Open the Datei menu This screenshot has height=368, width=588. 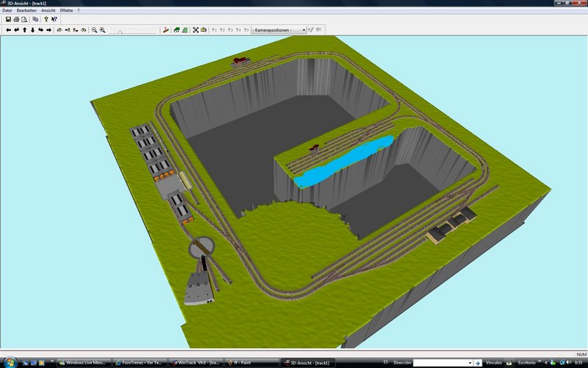point(7,10)
